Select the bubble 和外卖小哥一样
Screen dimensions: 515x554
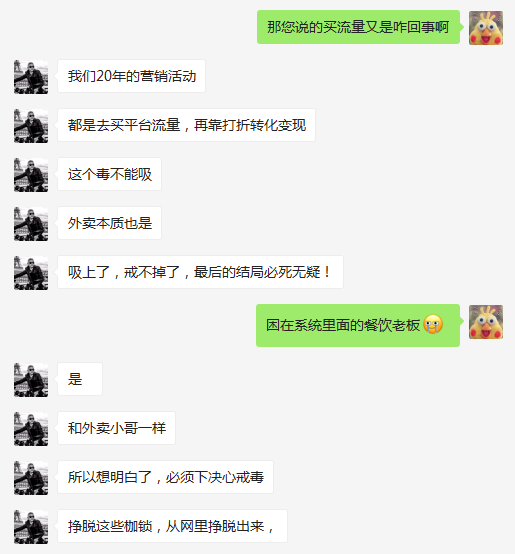click(x=116, y=428)
